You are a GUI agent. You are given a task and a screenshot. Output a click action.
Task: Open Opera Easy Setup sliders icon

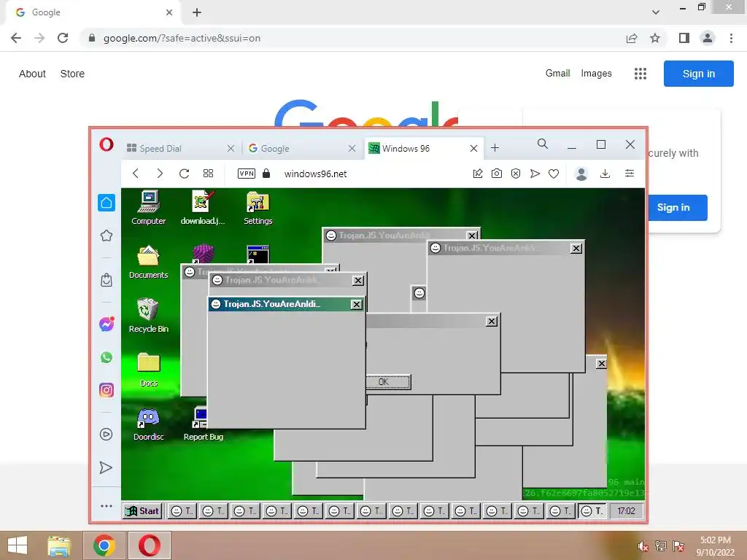point(630,174)
